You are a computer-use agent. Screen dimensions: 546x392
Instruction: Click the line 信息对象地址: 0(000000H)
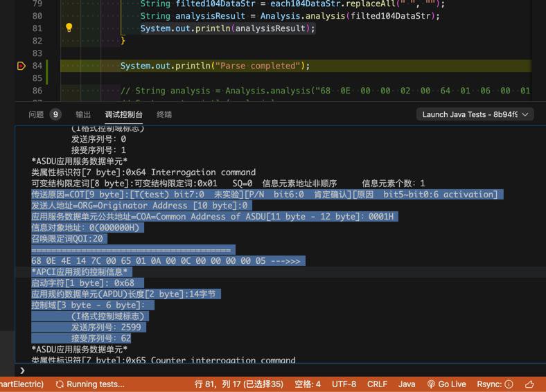[x=85, y=228]
